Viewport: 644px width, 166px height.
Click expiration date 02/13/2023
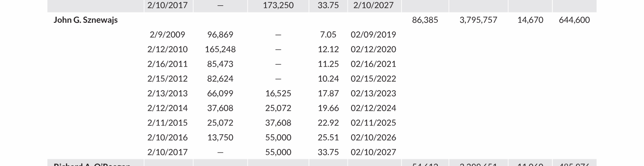(373, 94)
